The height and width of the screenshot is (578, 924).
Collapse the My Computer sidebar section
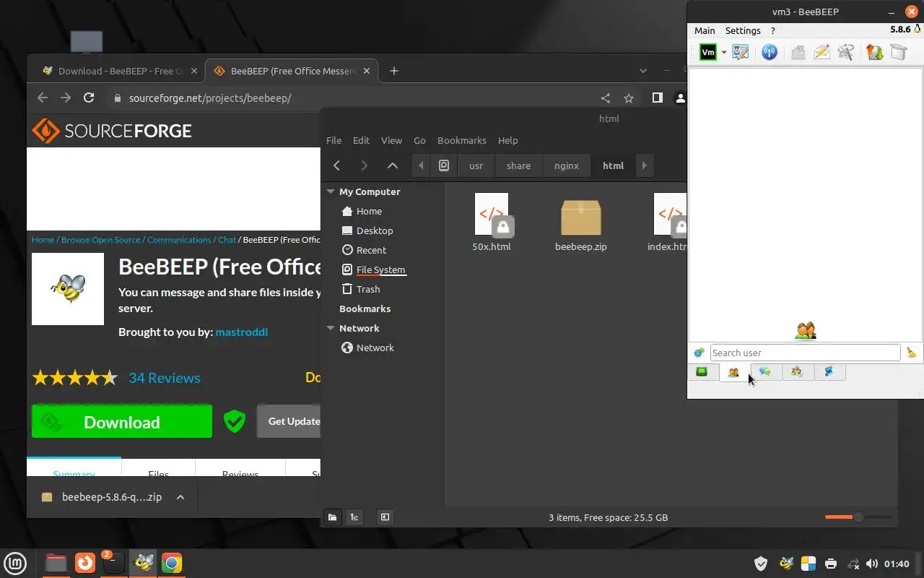[x=331, y=191]
